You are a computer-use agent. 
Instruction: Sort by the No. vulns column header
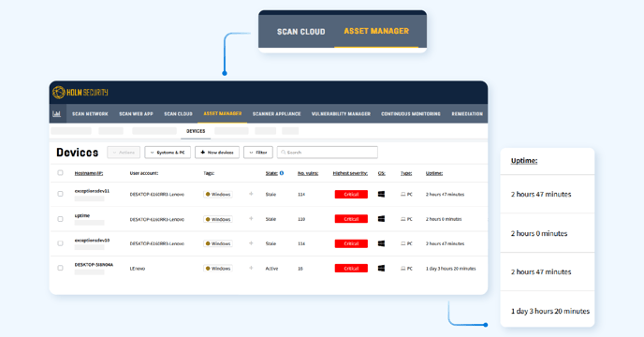[308, 173]
